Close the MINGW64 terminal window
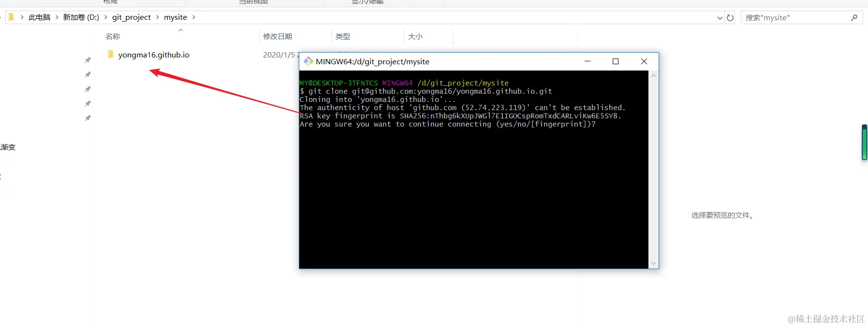868x327 pixels. (x=644, y=61)
